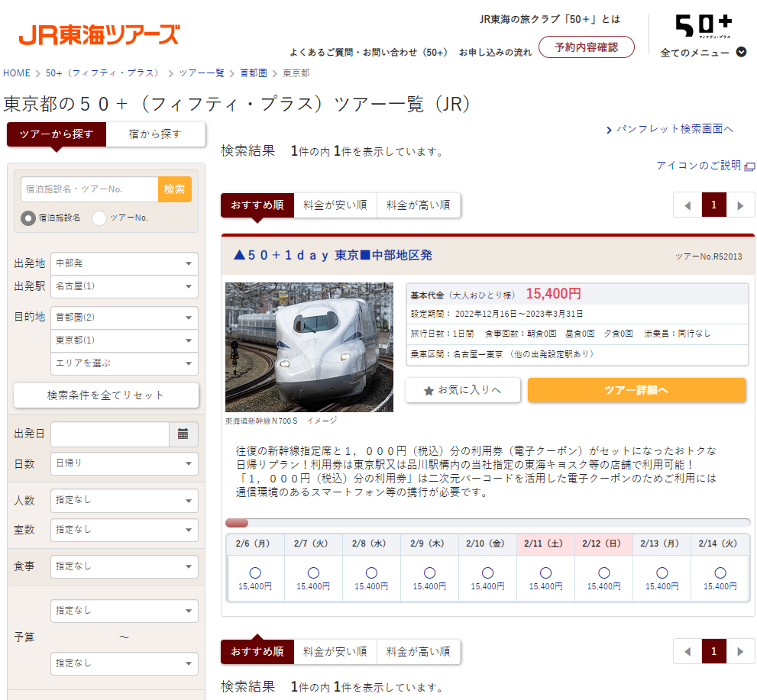This screenshot has height=700, width=757.
Task: Click 首都圏 breadcrumb link
Action: click(254, 73)
